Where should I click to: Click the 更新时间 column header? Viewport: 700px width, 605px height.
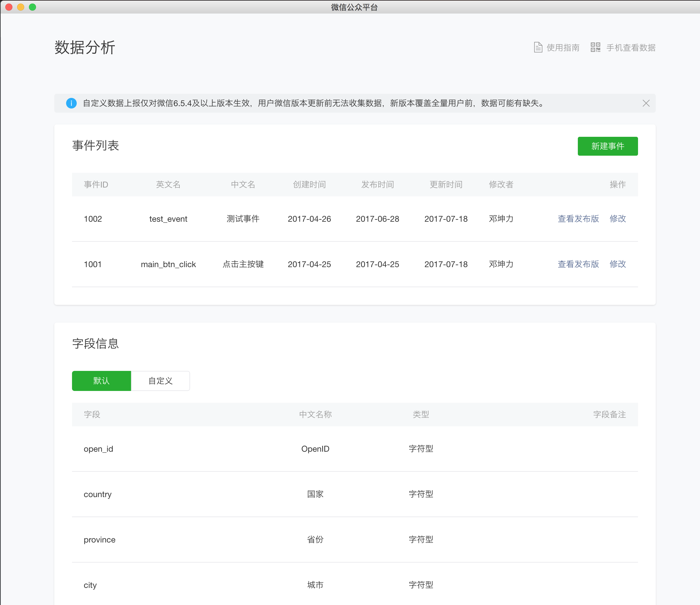pos(446,185)
